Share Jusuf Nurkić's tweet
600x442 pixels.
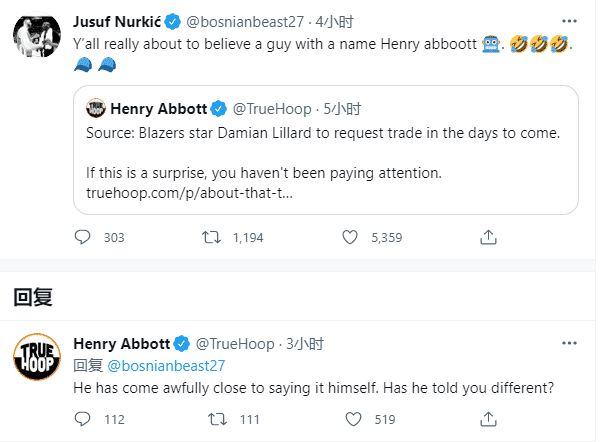(x=487, y=238)
